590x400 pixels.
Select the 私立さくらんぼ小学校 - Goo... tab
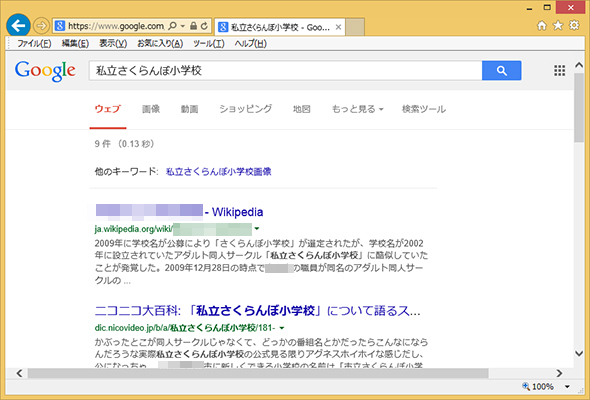click(x=280, y=27)
